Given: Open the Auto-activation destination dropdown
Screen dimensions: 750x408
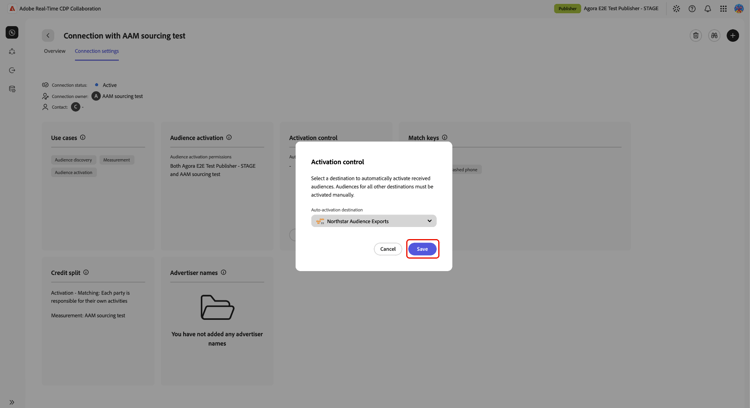Looking at the screenshot, I should pyautogui.click(x=374, y=221).
